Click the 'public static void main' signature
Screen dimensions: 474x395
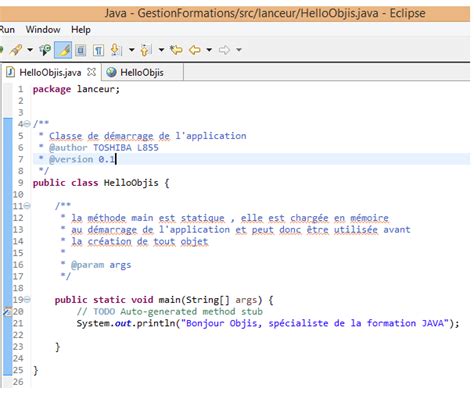click(164, 300)
